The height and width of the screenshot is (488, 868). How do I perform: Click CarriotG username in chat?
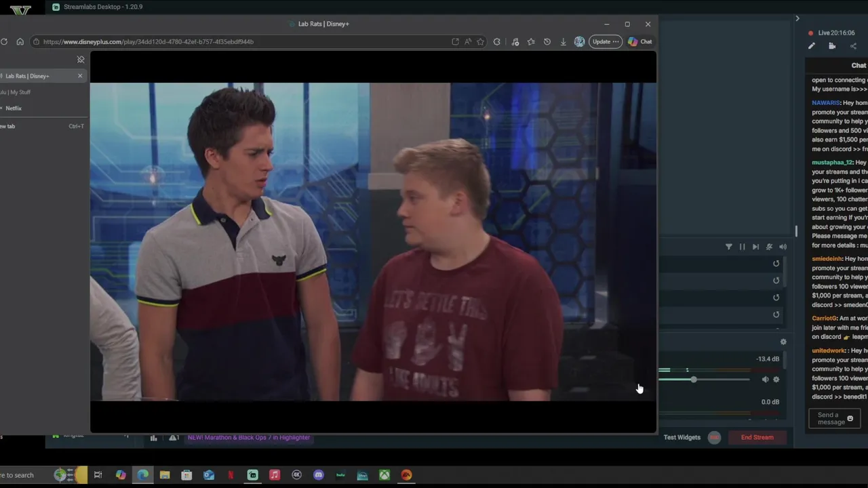pos(824,318)
